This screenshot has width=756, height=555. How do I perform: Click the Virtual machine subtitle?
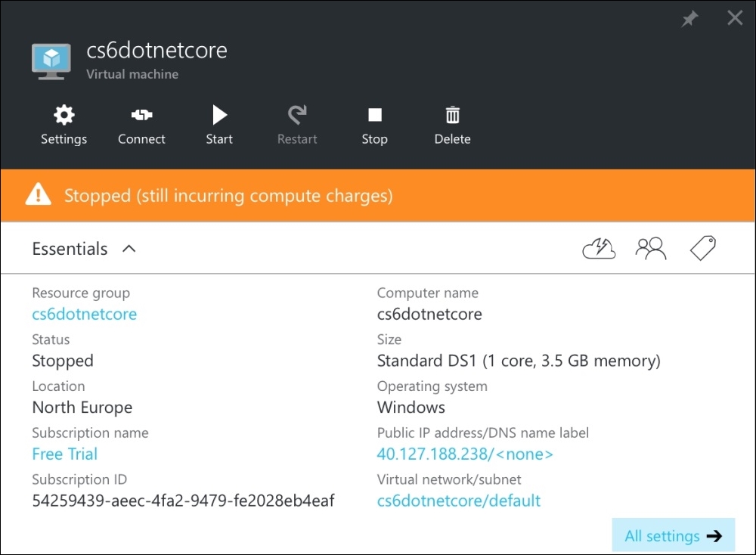pos(132,74)
